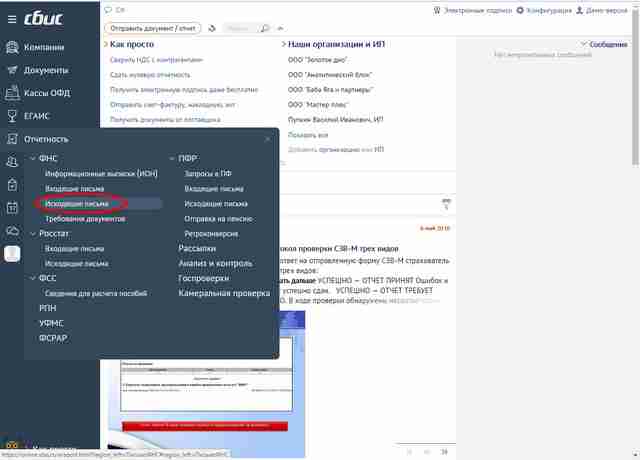Collapse the Росстат group
This screenshot has width=640, height=460.
click(33, 234)
